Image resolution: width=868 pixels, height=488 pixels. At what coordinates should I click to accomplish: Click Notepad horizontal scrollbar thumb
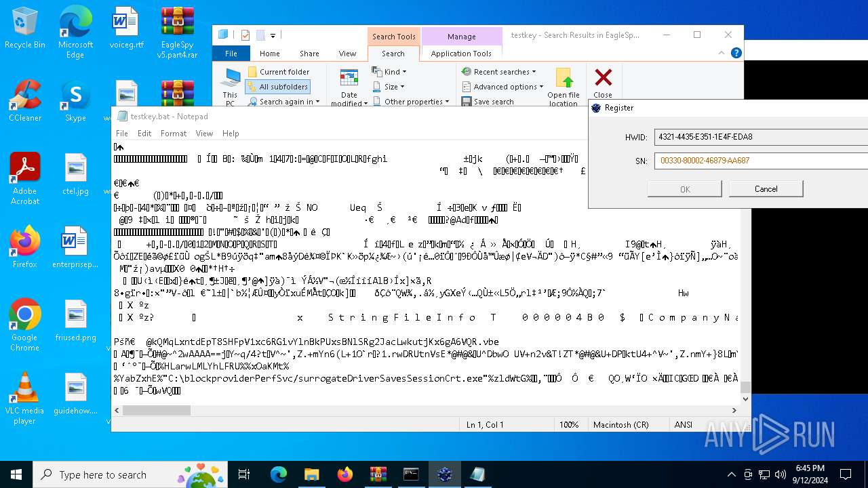pos(157,410)
